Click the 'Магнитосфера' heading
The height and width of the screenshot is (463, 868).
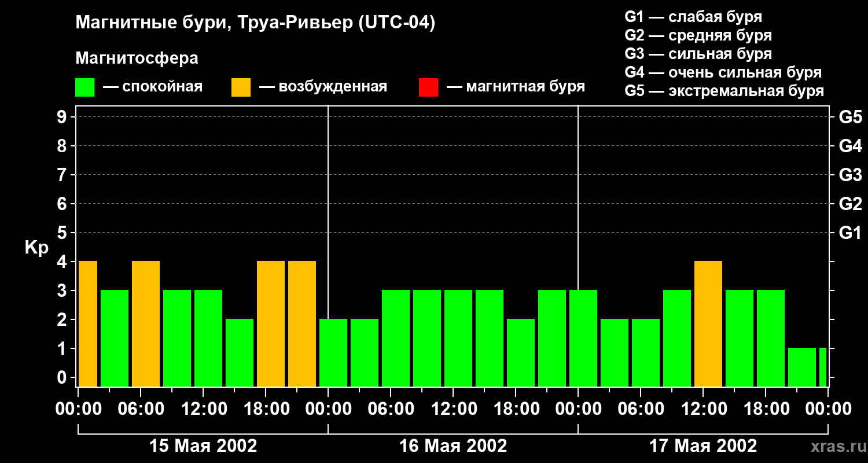tap(137, 58)
